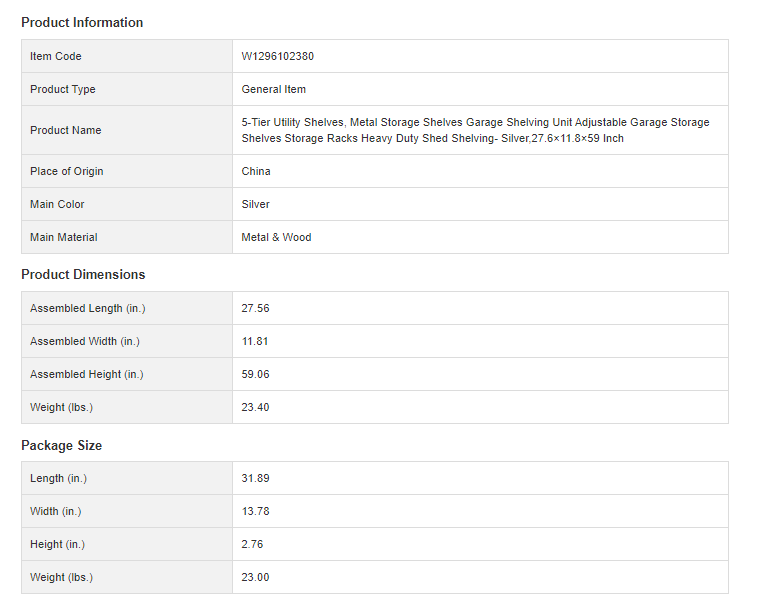Click the package Length value 31.89

click(255, 478)
